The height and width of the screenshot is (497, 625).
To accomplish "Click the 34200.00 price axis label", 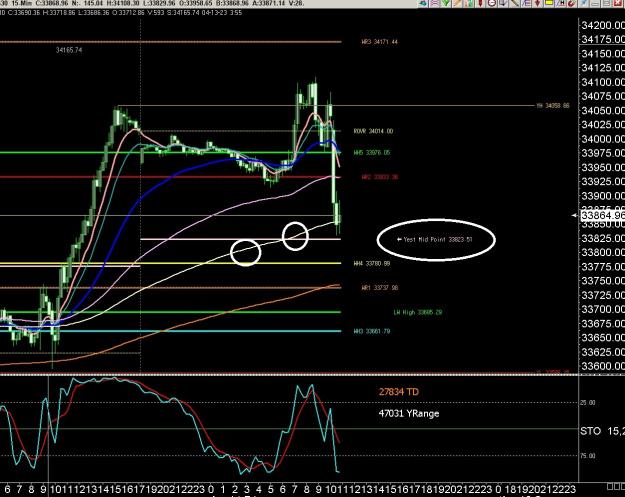I will (603, 26).
